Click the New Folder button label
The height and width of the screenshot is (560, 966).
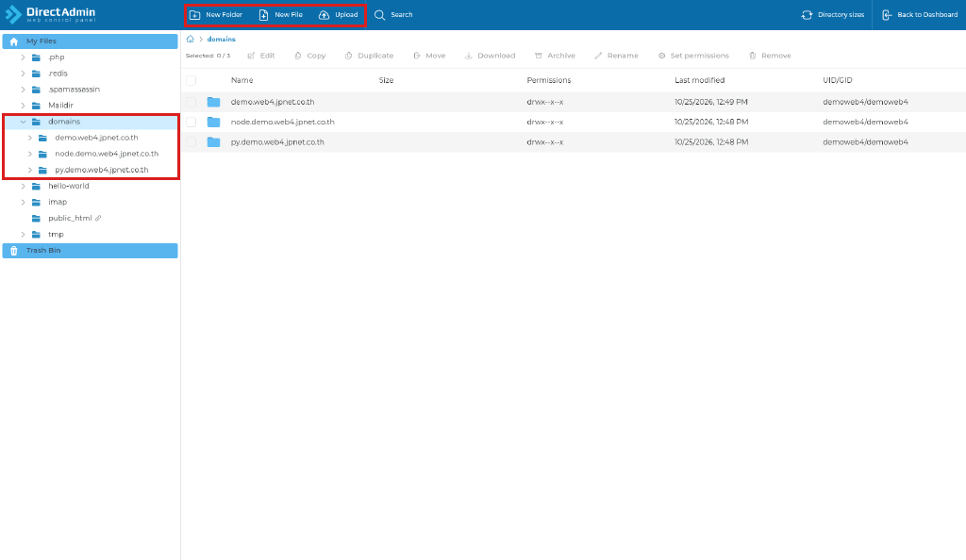point(225,15)
